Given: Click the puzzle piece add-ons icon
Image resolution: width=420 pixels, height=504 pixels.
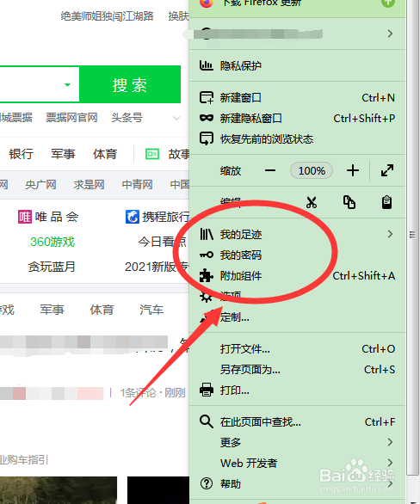Looking at the screenshot, I should 207,275.
